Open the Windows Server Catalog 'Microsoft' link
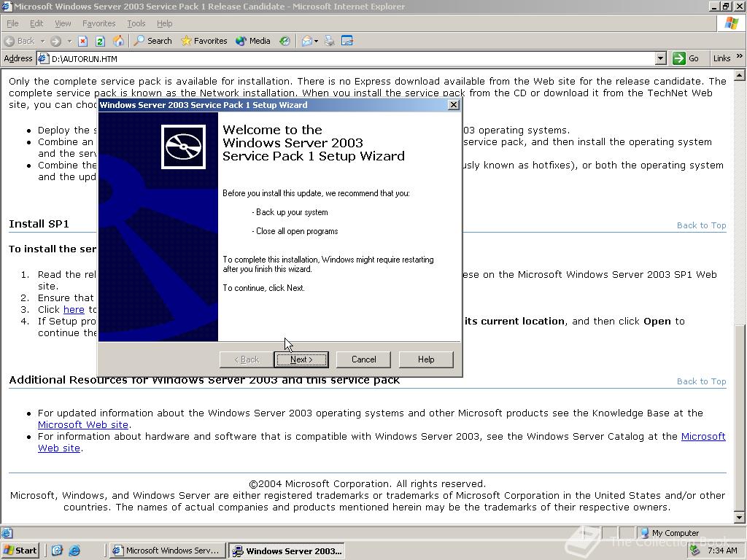Image resolution: width=747 pixels, height=560 pixels. point(703,436)
